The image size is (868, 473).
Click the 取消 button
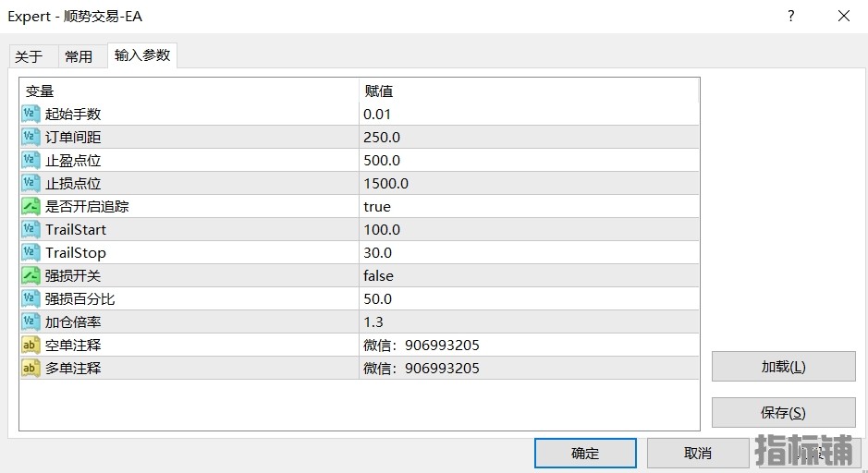(698, 453)
